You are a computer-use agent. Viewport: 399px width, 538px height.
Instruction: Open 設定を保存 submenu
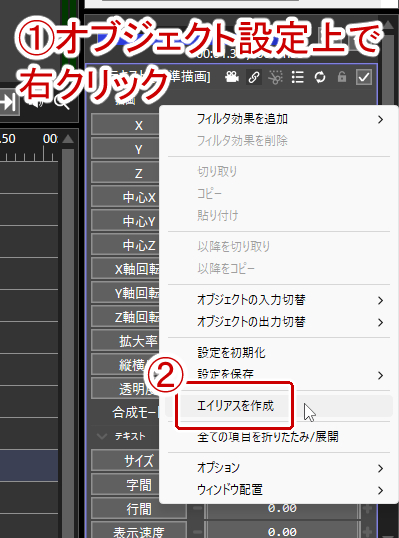coord(279,375)
